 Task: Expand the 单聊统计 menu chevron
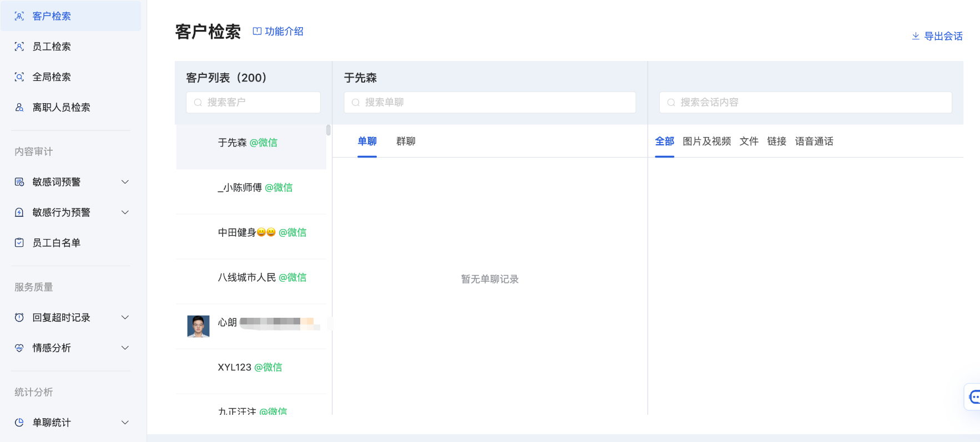tap(125, 423)
